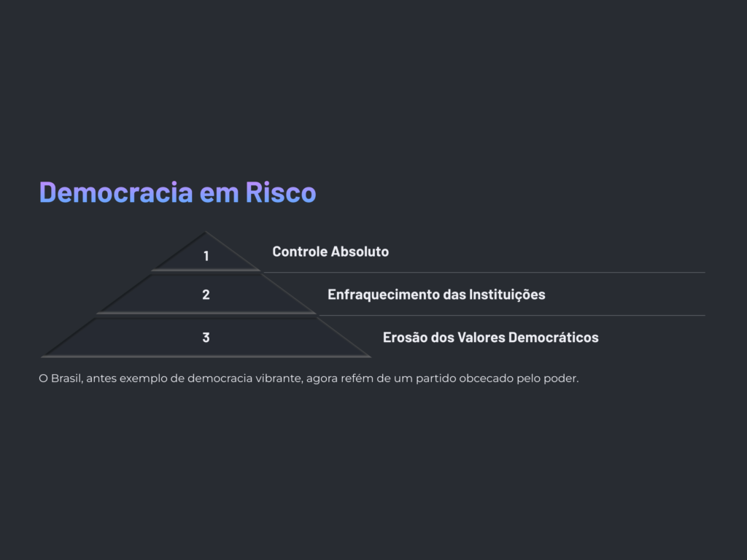Select 'Enfraquecimento das Instituições' label
Image resolution: width=747 pixels, height=560 pixels.
click(436, 295)
